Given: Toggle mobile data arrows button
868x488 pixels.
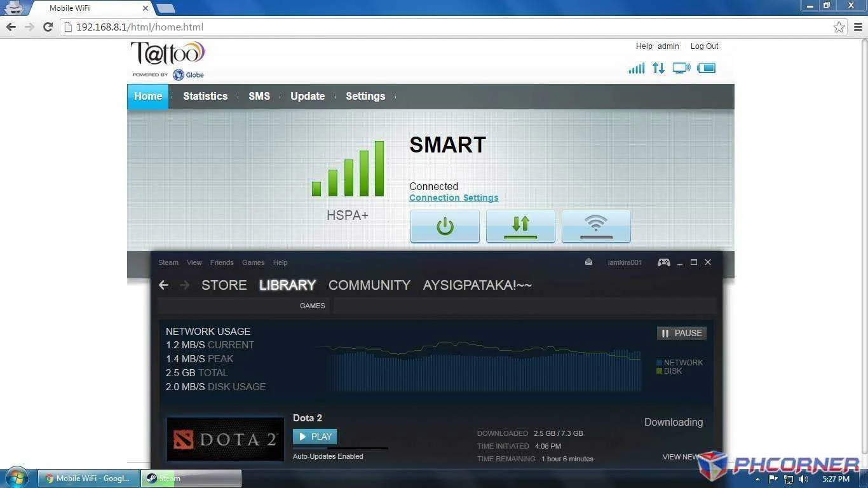Looking at the screenshot, I should 520,226.
